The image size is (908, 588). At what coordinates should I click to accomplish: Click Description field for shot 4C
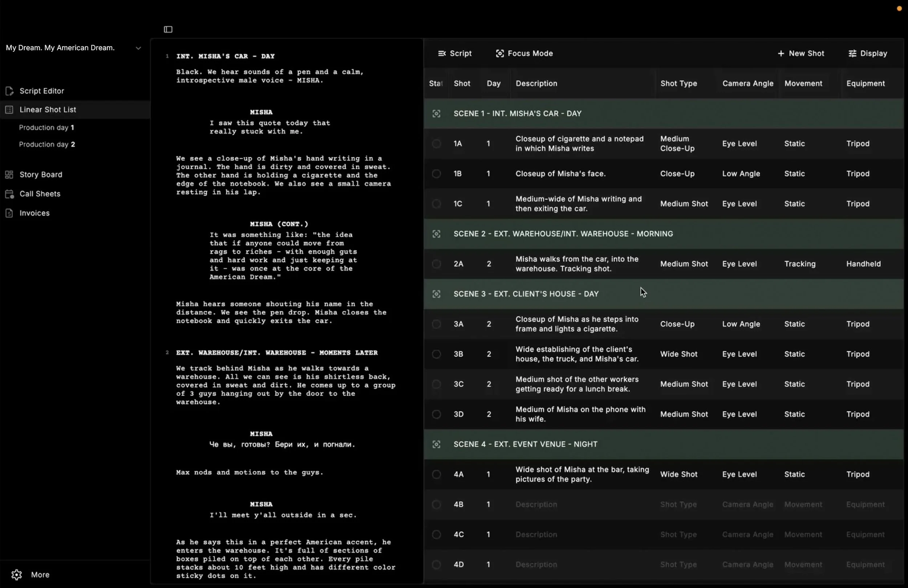coord(536,534)
